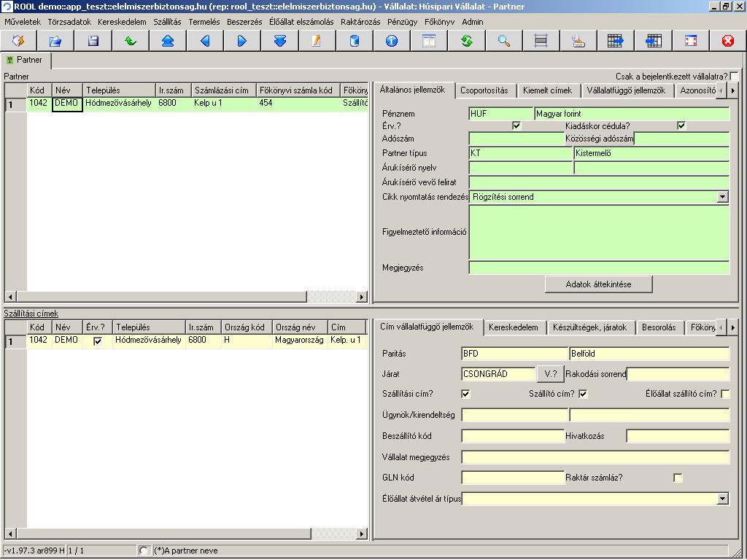
Task: Switch to the Csoportosítás tab
Action: pyautogui.click(x=484, y=90)
